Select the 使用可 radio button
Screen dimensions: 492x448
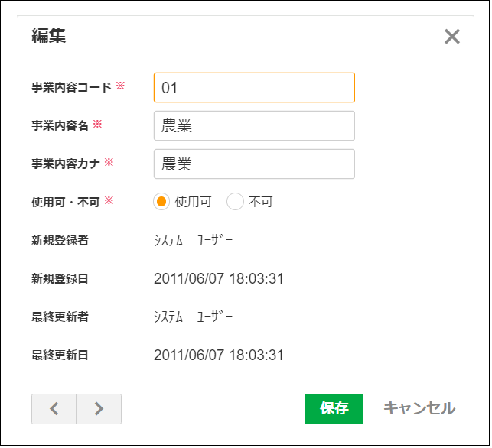[161, 202]
